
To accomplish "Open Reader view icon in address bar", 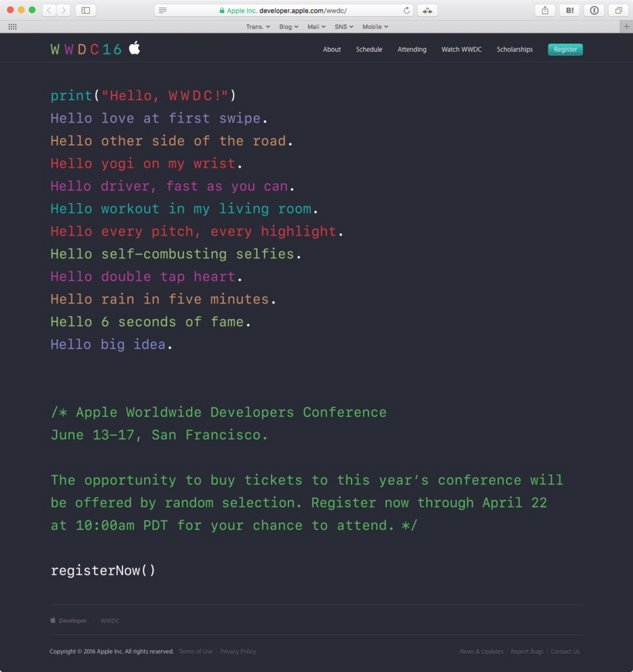I will tap(163, 10).
